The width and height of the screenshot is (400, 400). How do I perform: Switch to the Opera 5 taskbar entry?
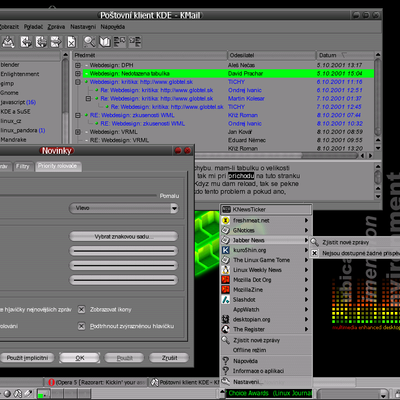click(x=96, y=382)
